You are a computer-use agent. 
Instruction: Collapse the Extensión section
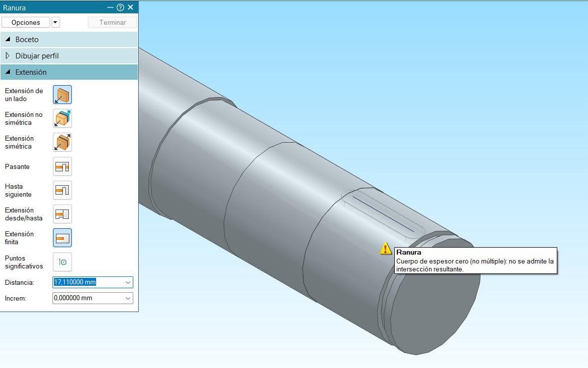8,72
